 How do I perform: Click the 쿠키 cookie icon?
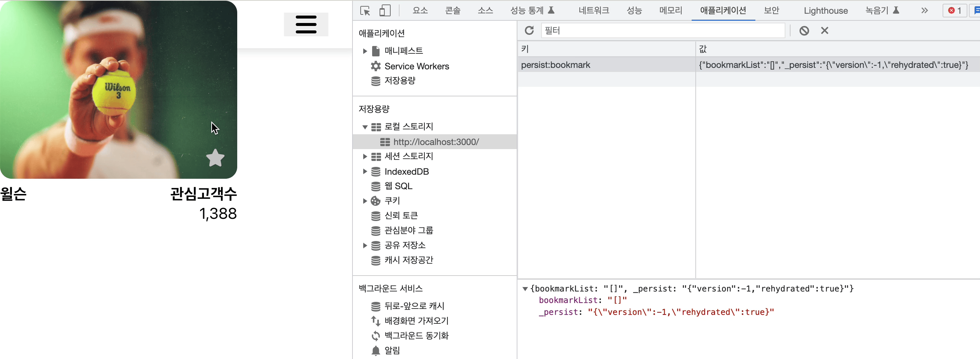(375, 201)
